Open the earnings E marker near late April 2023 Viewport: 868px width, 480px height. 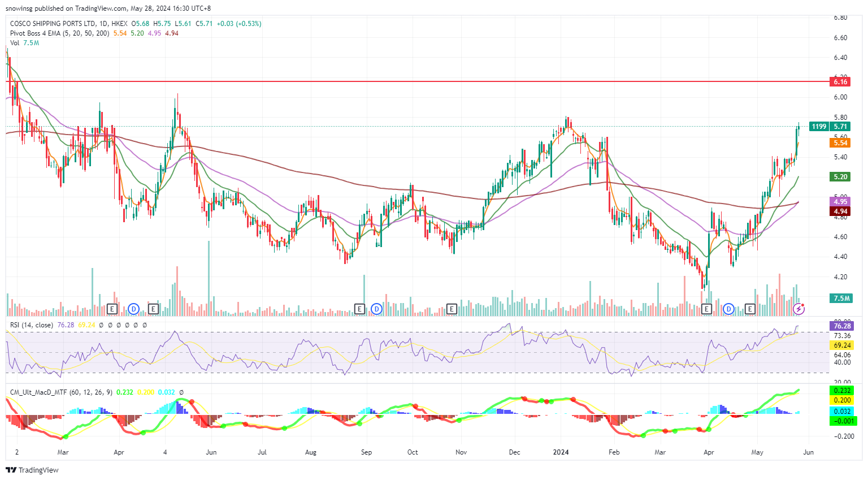click(x=153, y=309)
